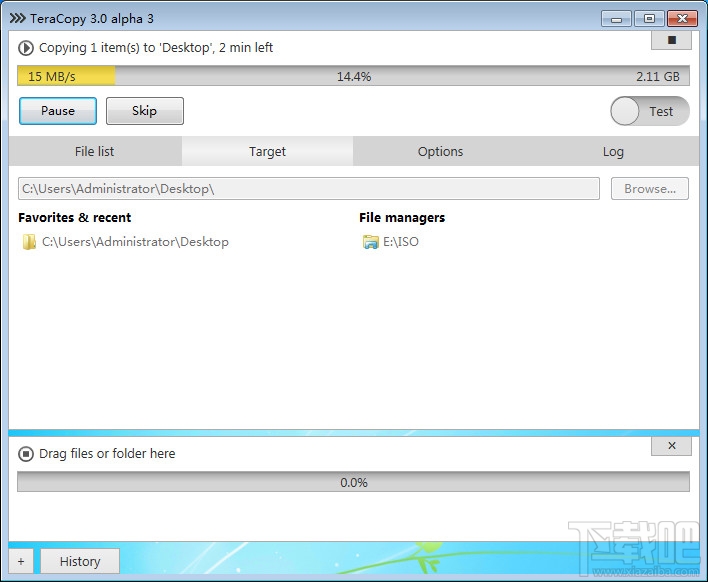Viewport: 708px width, 582px height.
Task: Click the E:\ISO file manager folder icon
Action: (x=370, y=242)
